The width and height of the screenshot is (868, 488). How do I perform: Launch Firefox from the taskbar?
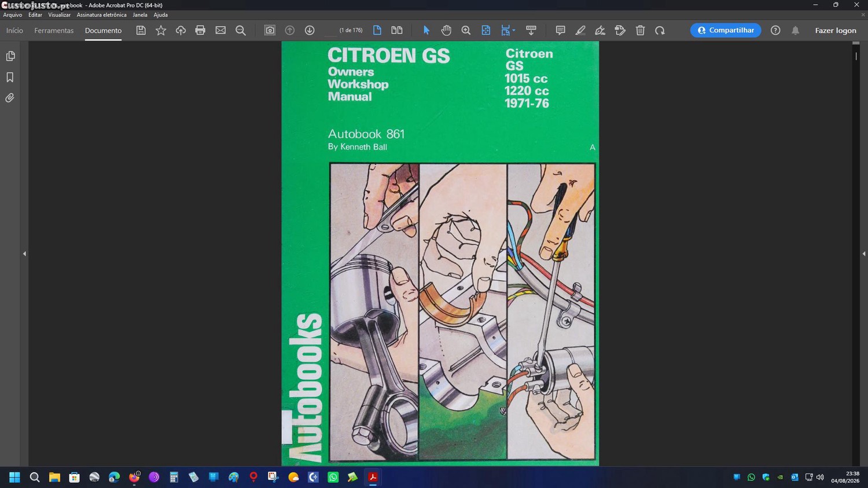tap(134, 477)
